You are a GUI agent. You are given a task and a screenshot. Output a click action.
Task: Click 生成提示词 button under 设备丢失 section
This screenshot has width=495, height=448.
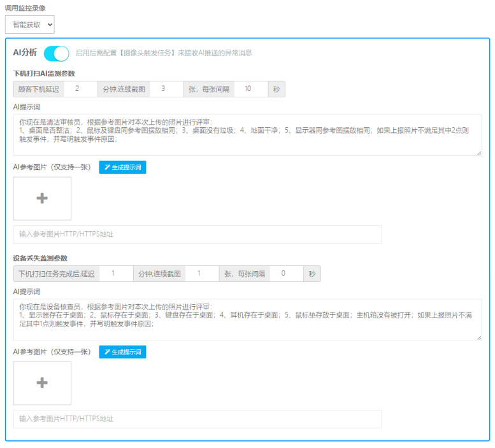(x=122, y=352)
